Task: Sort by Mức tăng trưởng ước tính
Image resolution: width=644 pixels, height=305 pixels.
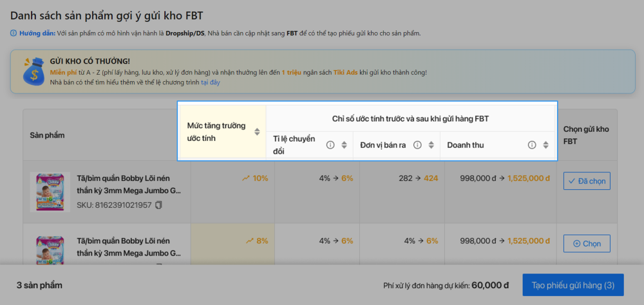Action: tap(257, 132)
